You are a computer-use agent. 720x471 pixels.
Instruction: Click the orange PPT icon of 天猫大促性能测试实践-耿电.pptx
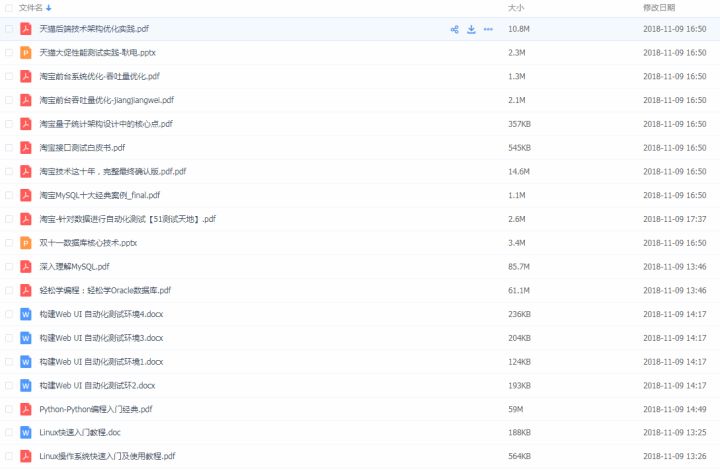tap(26, 53)
